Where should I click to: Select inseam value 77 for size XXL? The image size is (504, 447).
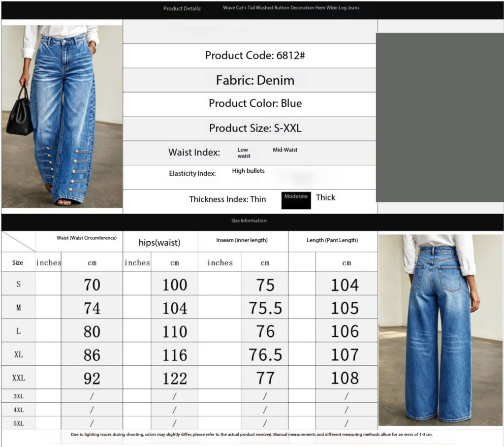(x=265, y=378)
